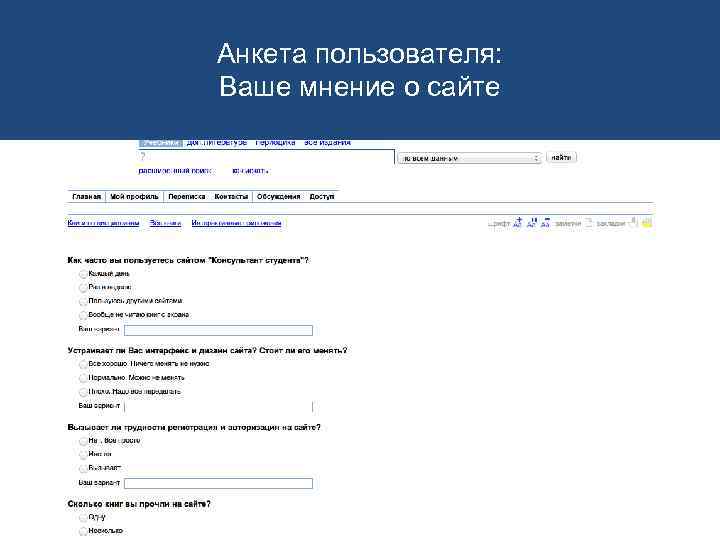This screenshot has width=720, height=540.
Task: Select the 'Раз в неделю' radio option
Action: click(x=83, y=288)
